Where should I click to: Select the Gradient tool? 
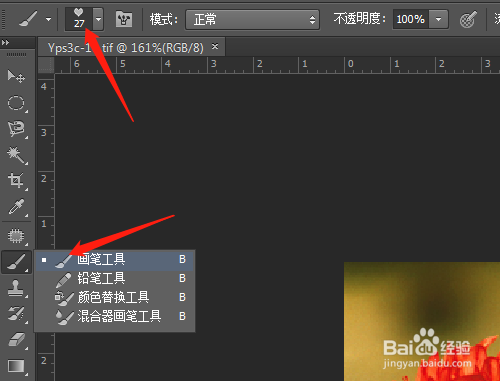(x=16, y=366)
